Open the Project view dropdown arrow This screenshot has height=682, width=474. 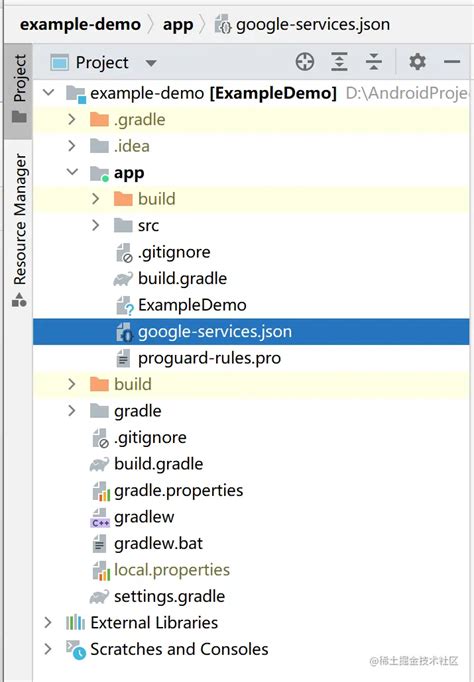151,63
